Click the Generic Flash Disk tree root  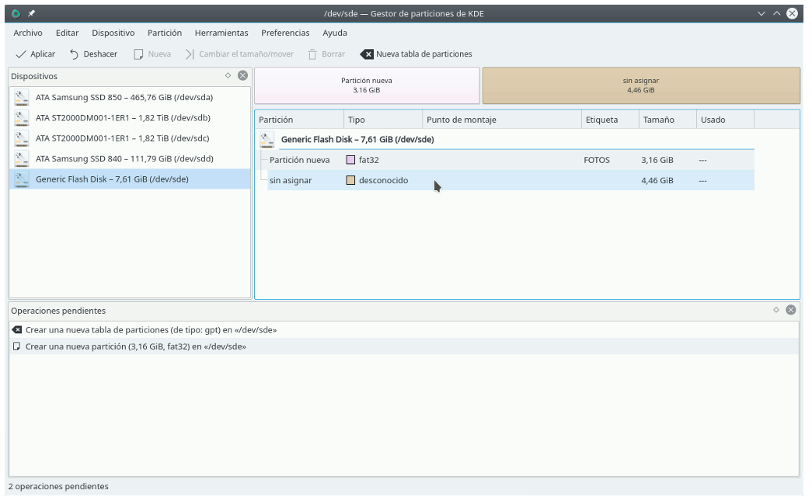pos(357,140)
